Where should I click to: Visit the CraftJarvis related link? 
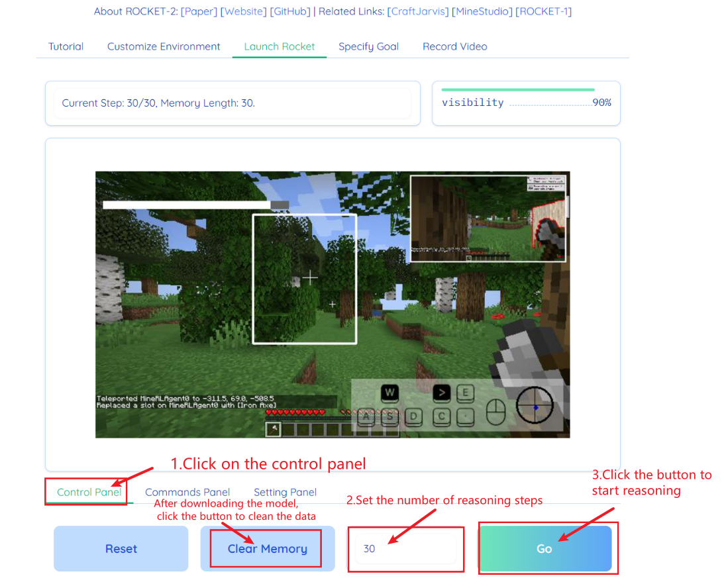pos(417,11)
